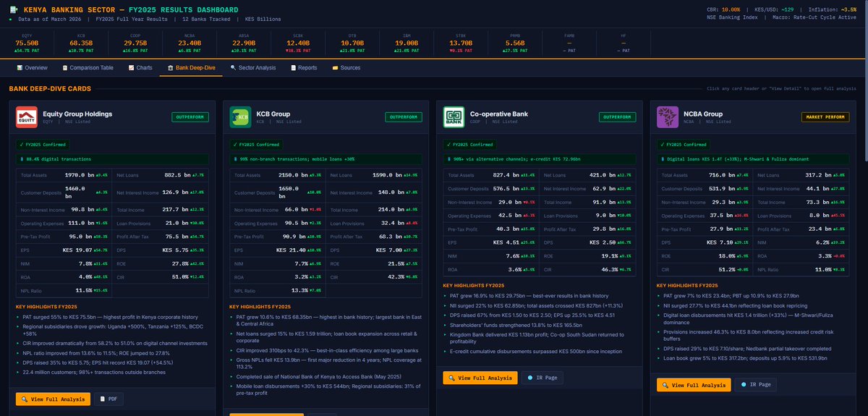Click the KCB Group green logo
This screenshot has width=868, height=416.
tap(240, 117)
